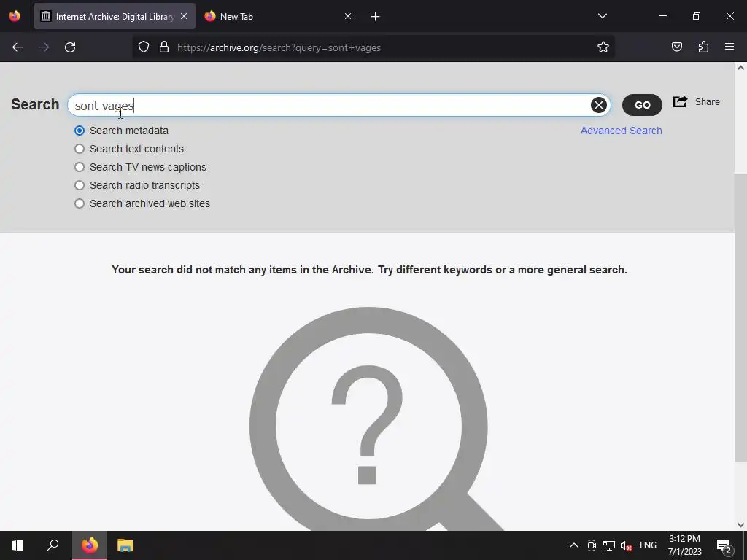Click the Meet Now tray icon
This screenshot has height=560, width=747.
click(x=592, y=545)
